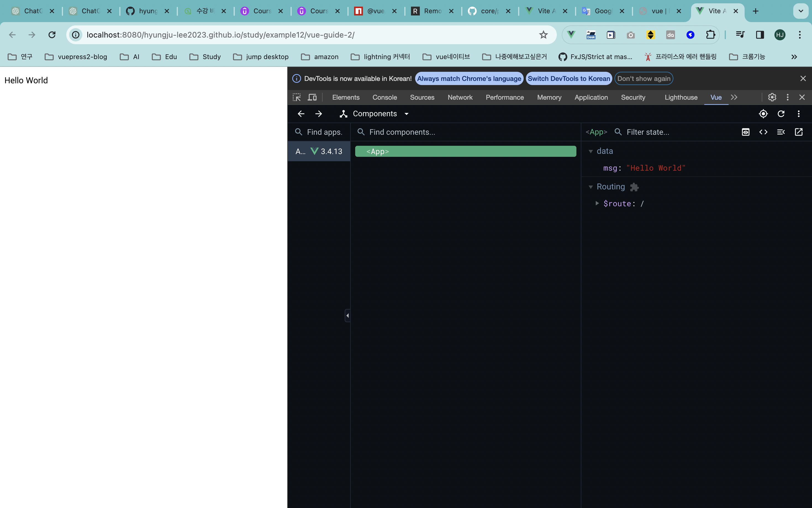Click Don't show again
The height and width of the screenshot is (508, 812).
(x=644, y=79)
